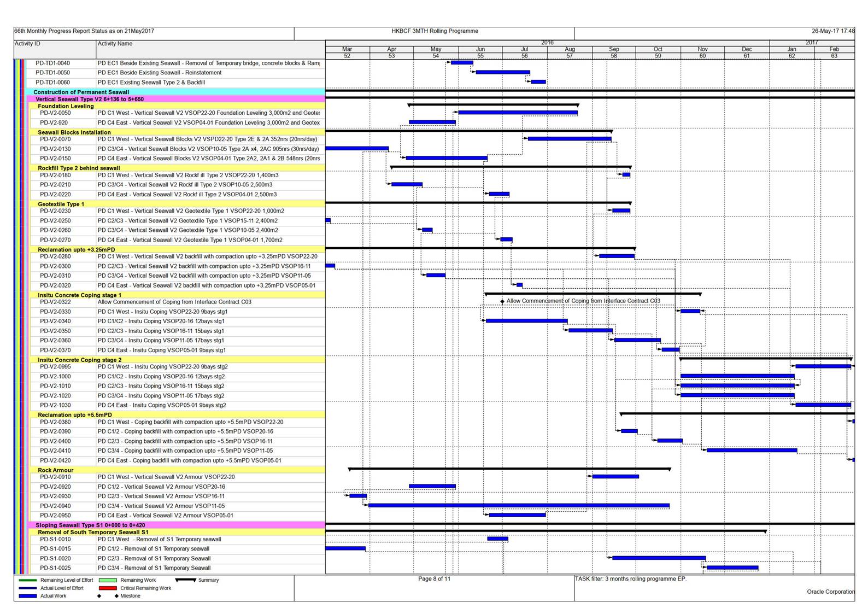This screenshot has width=868, height=614.
Task: Click the Remaining Level of Effort legend line
Action: 27,580
